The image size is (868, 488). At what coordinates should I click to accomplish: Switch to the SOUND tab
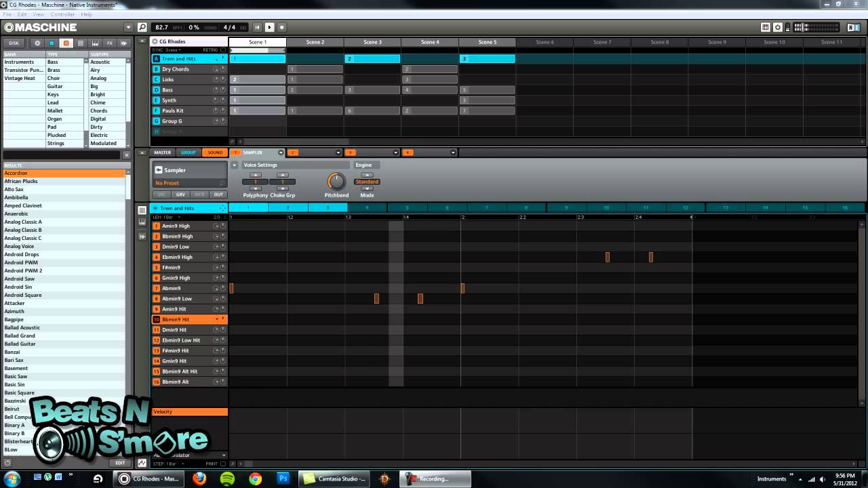pyautogui.click(x=215, y=152)
